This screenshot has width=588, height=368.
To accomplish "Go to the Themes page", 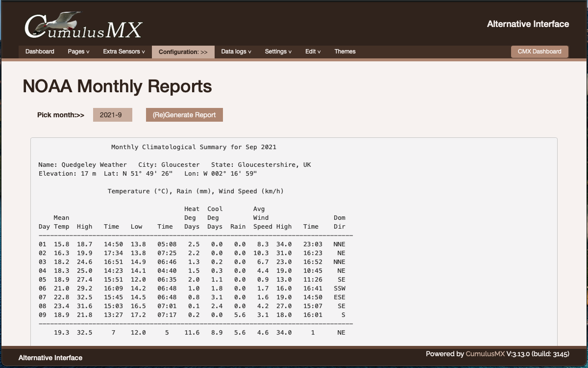I will point(345,52).
